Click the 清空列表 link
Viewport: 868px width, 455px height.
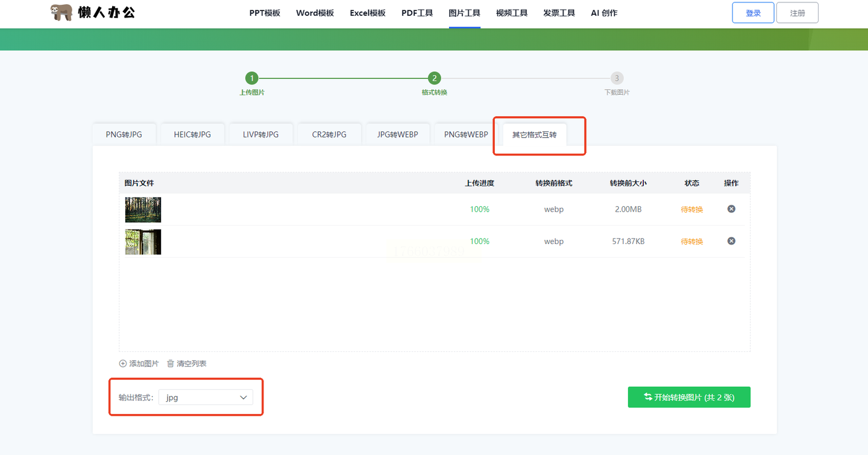click(192, 363)
